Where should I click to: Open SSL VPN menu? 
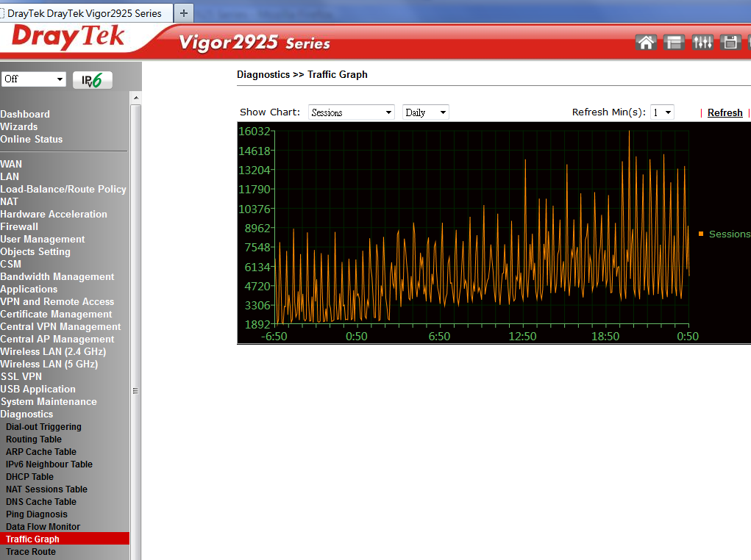21,376
